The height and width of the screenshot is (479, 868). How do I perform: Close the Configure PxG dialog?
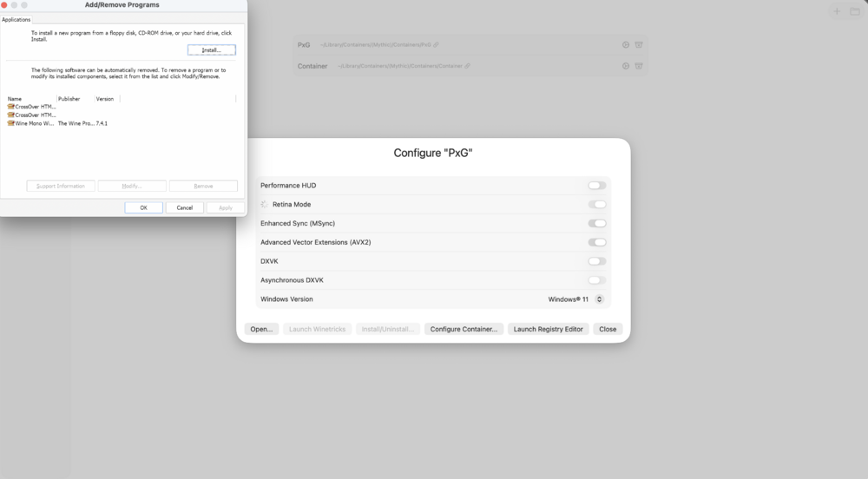608,329
